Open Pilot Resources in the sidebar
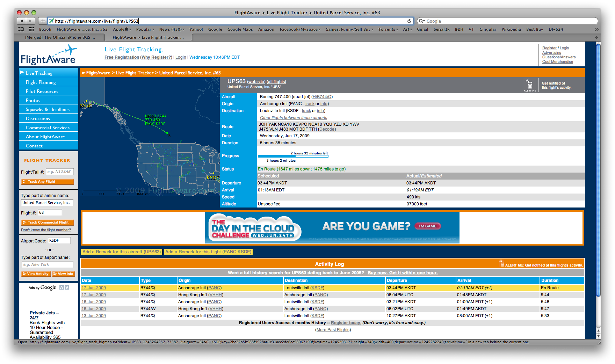Screen dimensions: 615x364 pyautogui.click(x=49, y=91)
